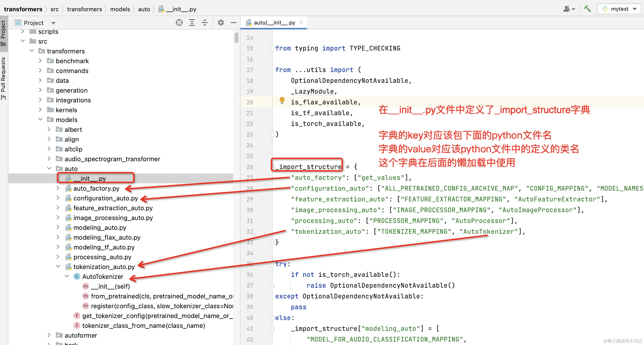This screenshot has width=644, height=345.
Task: Click the Collapse All icon in Project panel
Action: click(204, 23)
